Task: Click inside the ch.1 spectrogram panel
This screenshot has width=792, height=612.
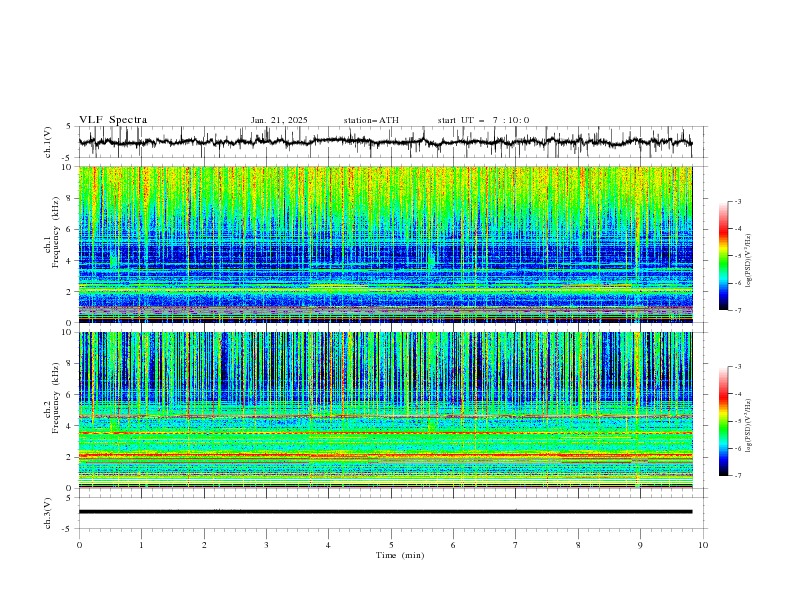Action: pos(385,244)
